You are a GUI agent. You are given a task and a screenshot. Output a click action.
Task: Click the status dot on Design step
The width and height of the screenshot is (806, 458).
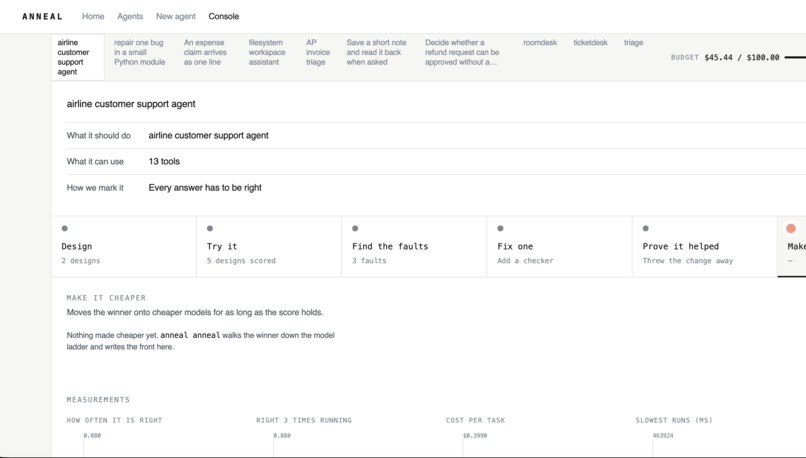(x=65, y=228)
